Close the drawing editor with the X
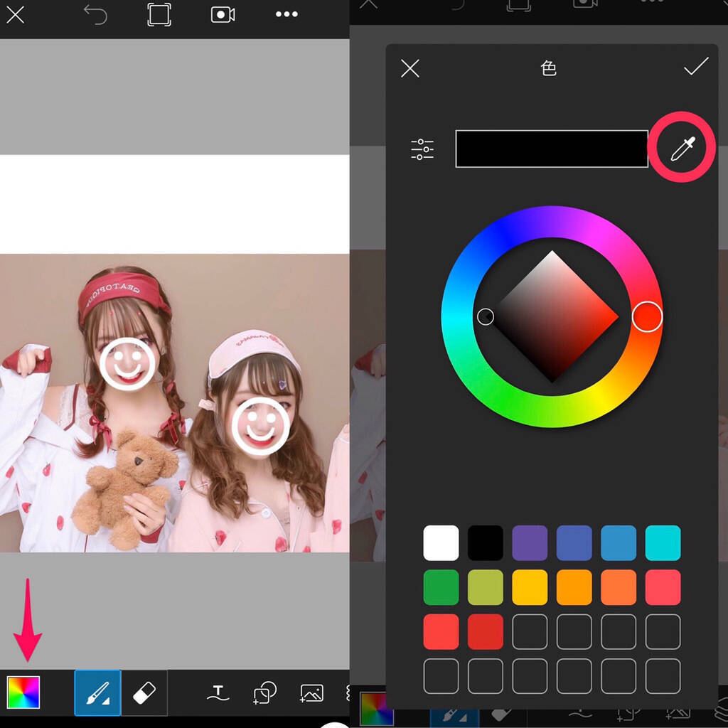The height and width of the screenshot is (728, 728). (16, 15)
